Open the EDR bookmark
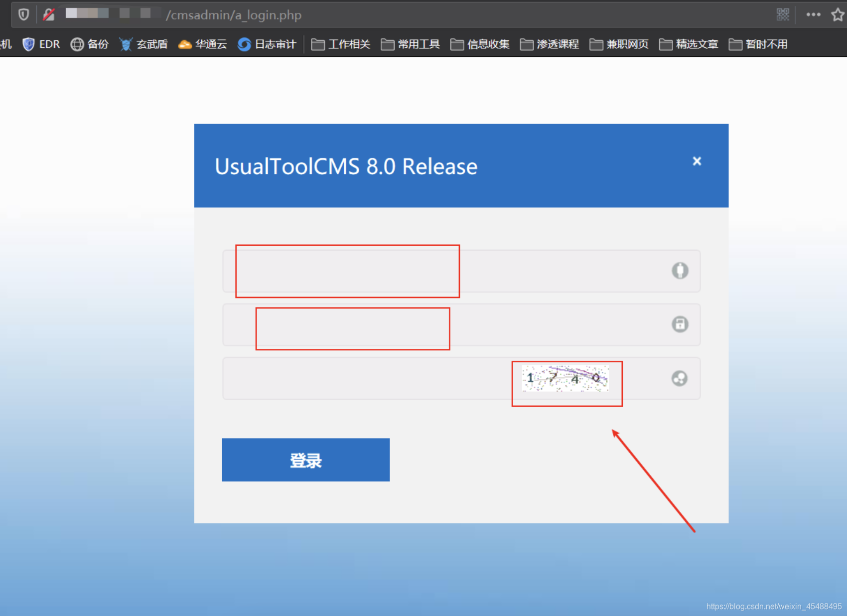This screenshot has height=616, width=847. click(41, 44)
